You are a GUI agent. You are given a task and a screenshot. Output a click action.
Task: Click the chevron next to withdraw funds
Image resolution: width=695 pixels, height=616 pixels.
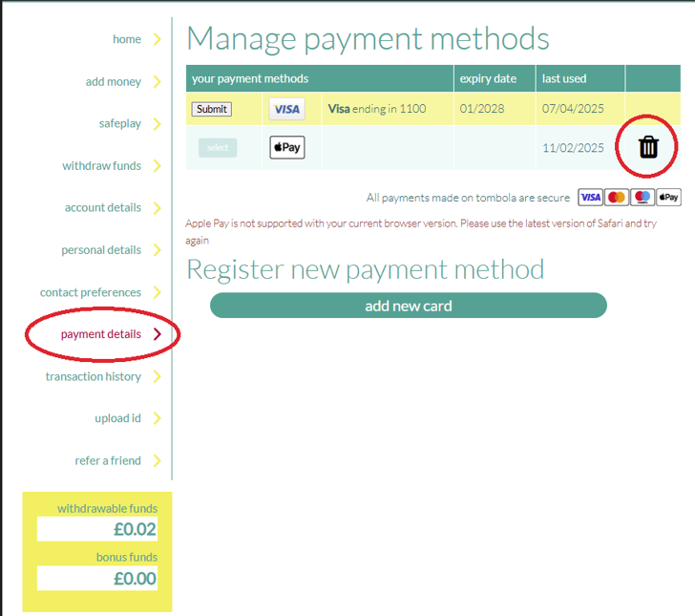coord(157,166)
